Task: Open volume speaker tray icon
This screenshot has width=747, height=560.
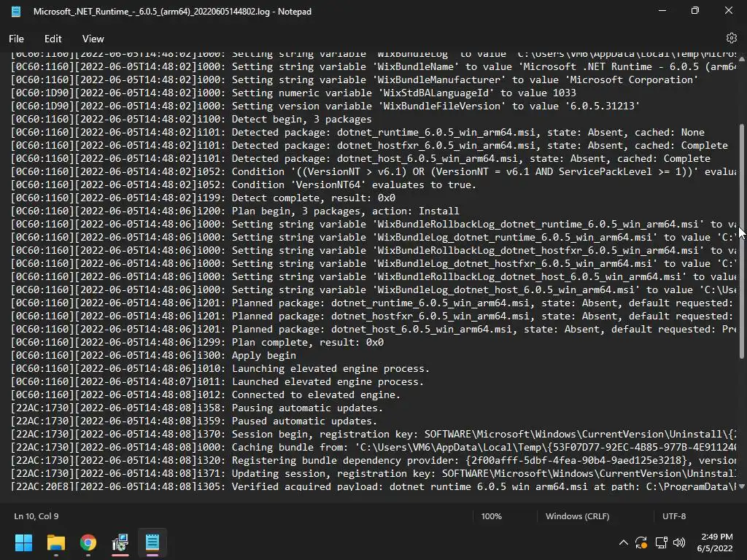Action: [x=679, y=542]
